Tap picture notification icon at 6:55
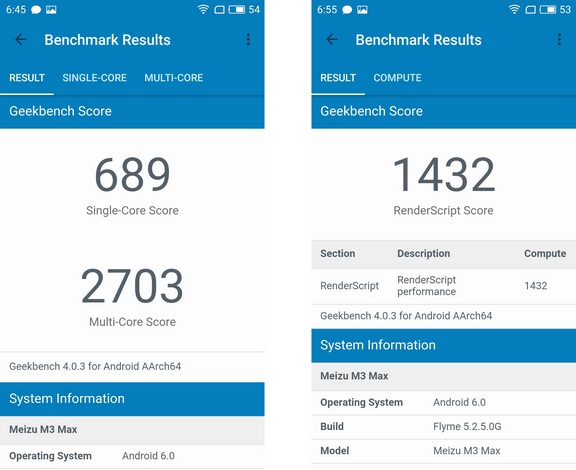Screen dimensions: 576x470 pos(362,10)
